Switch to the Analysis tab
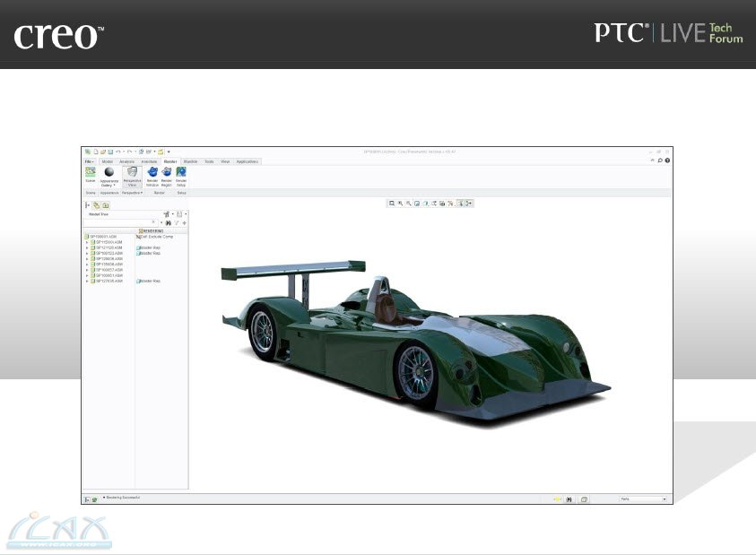 tap(127, 161)
